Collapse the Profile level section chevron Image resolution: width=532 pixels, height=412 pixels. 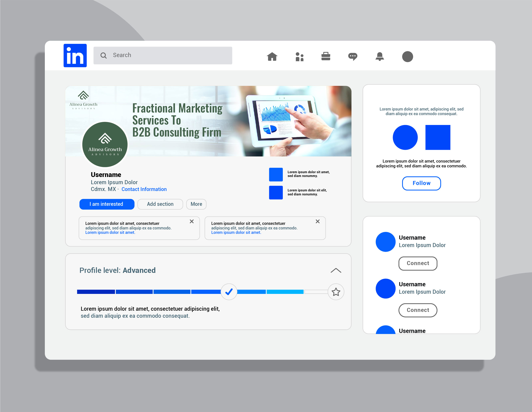click(x=336, y=270)
